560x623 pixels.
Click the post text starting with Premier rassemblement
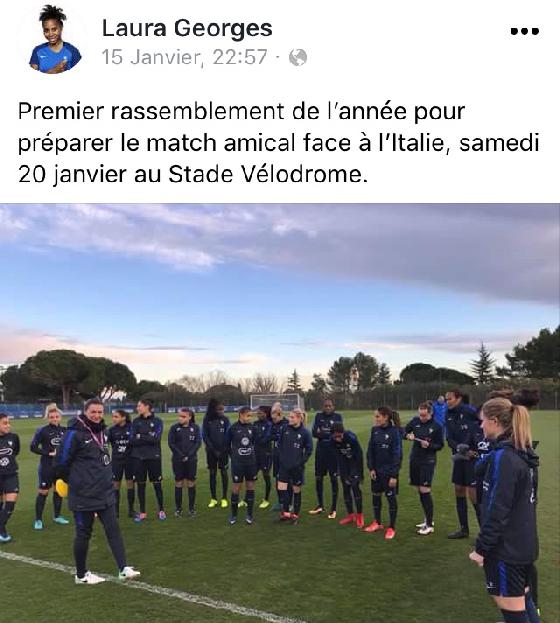[x=279, y=143]
